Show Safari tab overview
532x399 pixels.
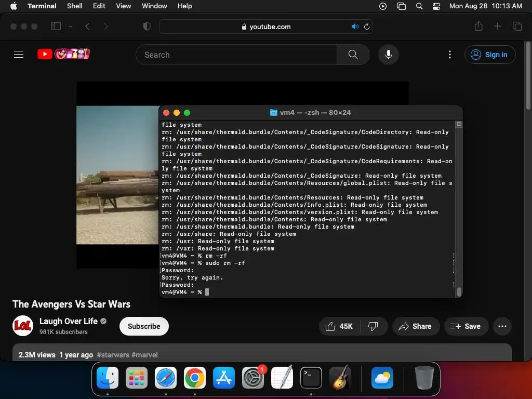(x=517, y=26)
